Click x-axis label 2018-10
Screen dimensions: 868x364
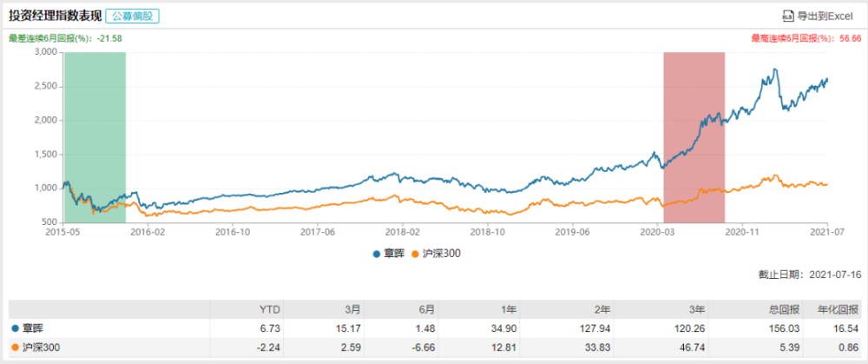(x=488, y=230)
